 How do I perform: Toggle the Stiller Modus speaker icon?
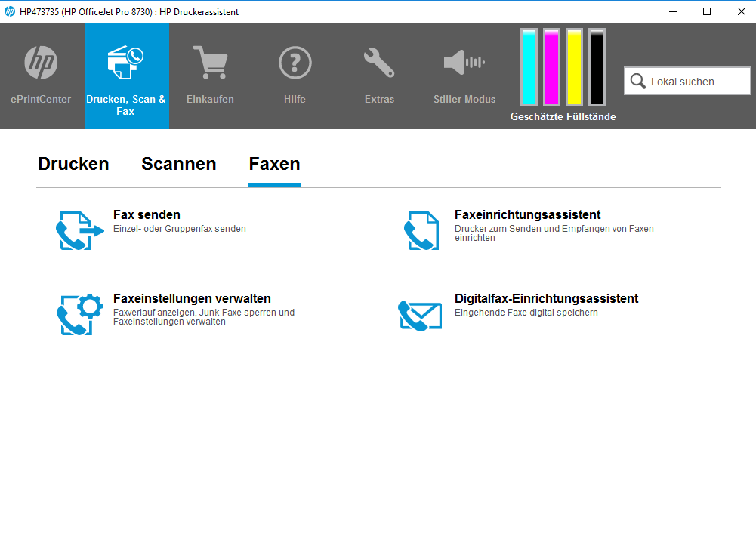(x=464, y=63)
